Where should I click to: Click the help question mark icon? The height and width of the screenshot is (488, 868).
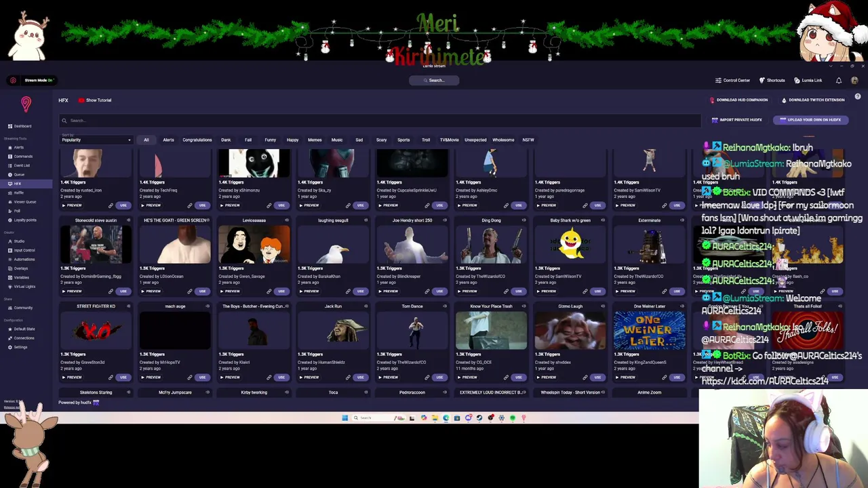coord(858,97)
